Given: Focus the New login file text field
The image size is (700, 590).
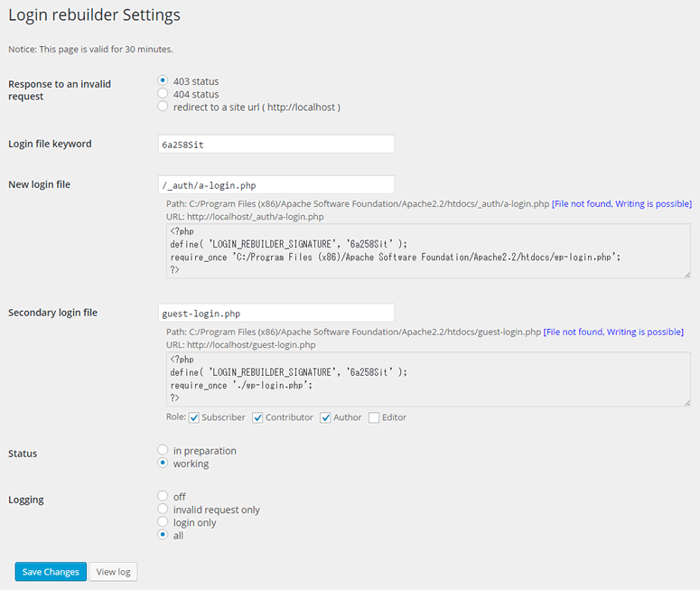Looking at the screenshot, I should point(275,185).
